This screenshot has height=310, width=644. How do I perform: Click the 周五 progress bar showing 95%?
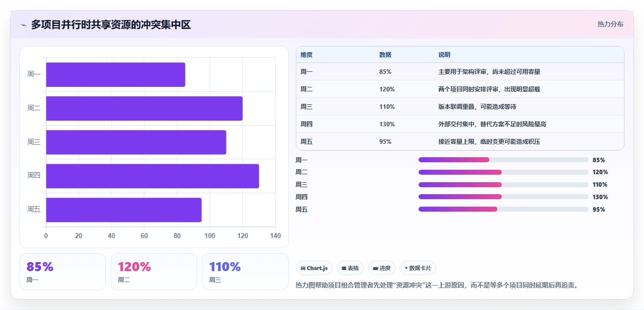pos(503,209)
